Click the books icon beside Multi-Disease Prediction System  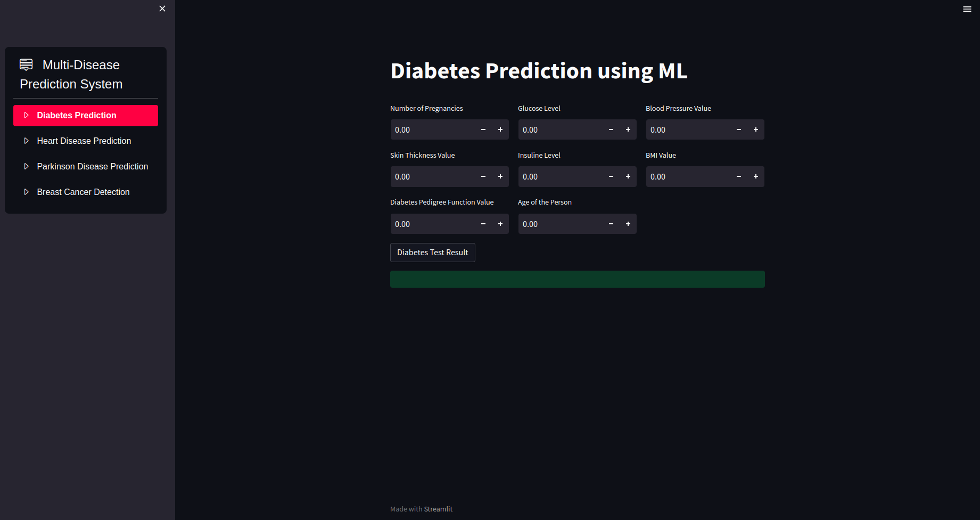click(26, 64)
